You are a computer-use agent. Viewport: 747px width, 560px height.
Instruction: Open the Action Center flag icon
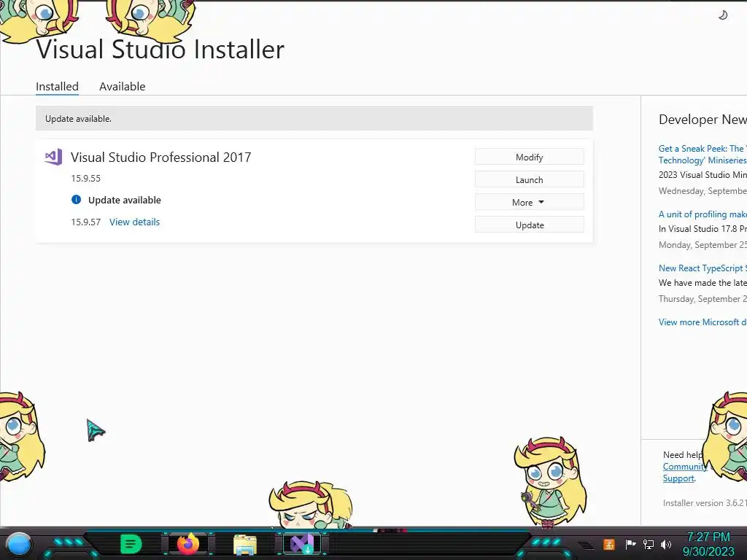pyautogui.click(x=630, y=544)
